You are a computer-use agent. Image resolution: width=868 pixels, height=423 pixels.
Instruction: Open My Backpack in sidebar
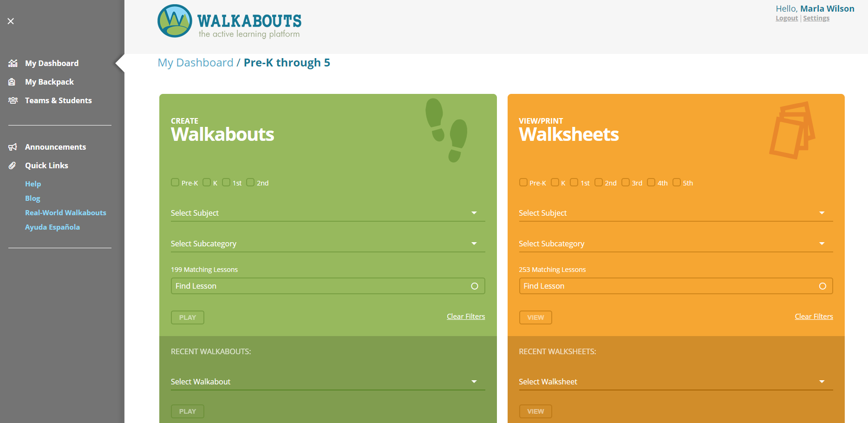pos(49,82)
